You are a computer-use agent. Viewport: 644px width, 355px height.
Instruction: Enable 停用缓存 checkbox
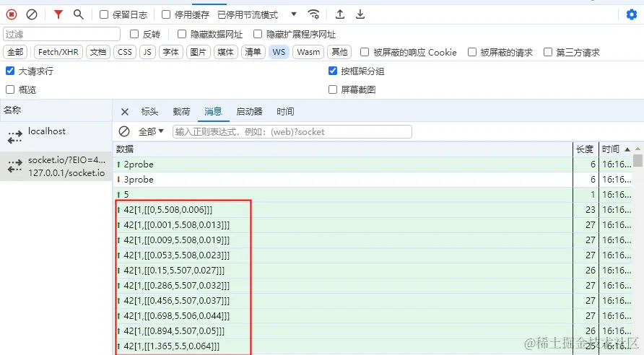coord(166,14)
